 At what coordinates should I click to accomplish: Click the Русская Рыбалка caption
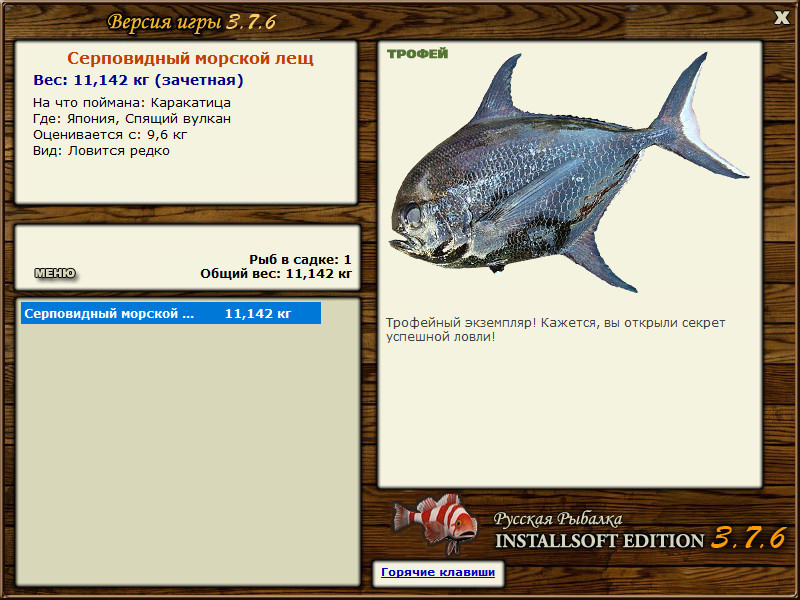tap(558, 519)
